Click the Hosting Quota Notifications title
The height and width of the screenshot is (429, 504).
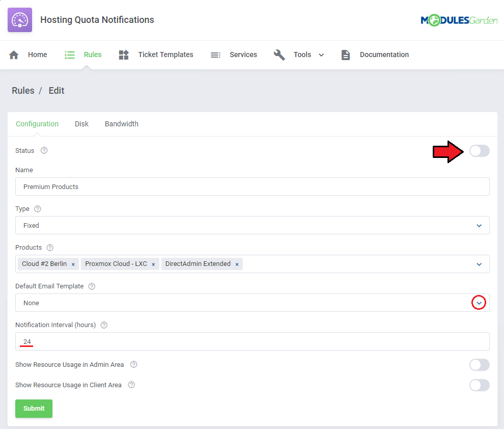(97, 20)
